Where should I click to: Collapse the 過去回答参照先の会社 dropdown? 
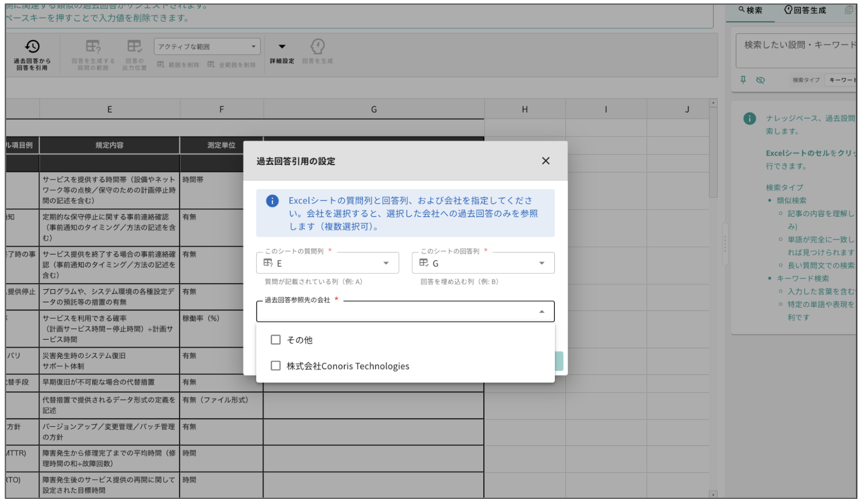541,312
